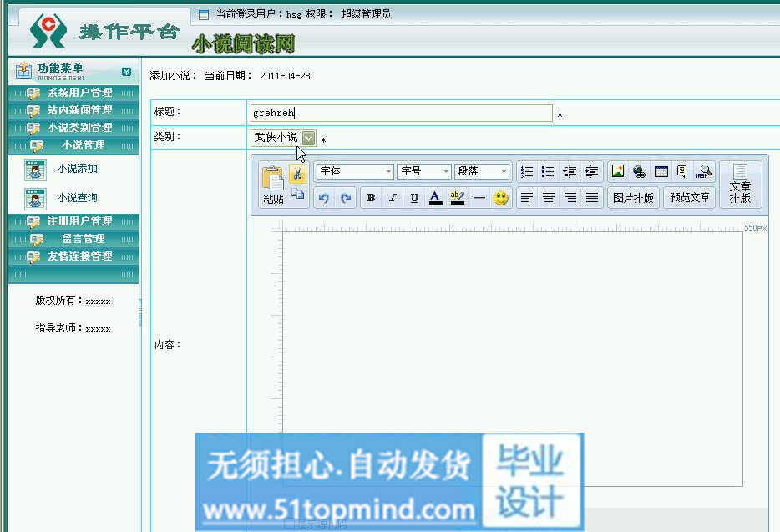
Task: Redo the last undone edit
Action: pos(346,198)
